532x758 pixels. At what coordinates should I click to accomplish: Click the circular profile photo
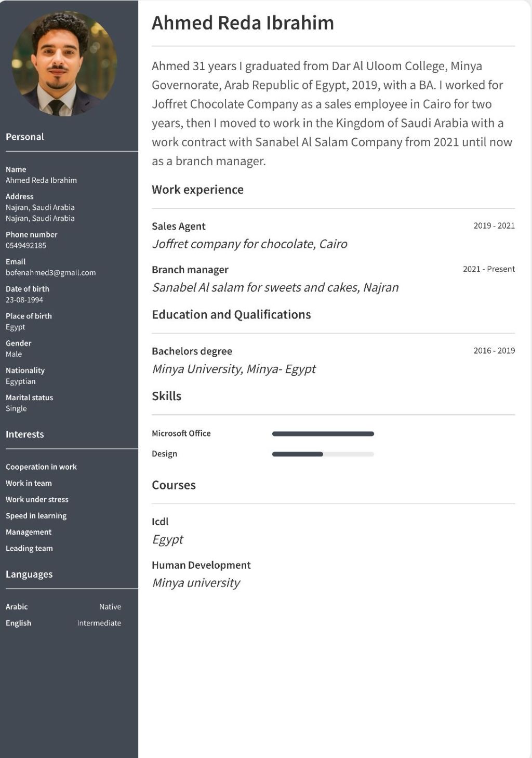(x=64, y=63)
